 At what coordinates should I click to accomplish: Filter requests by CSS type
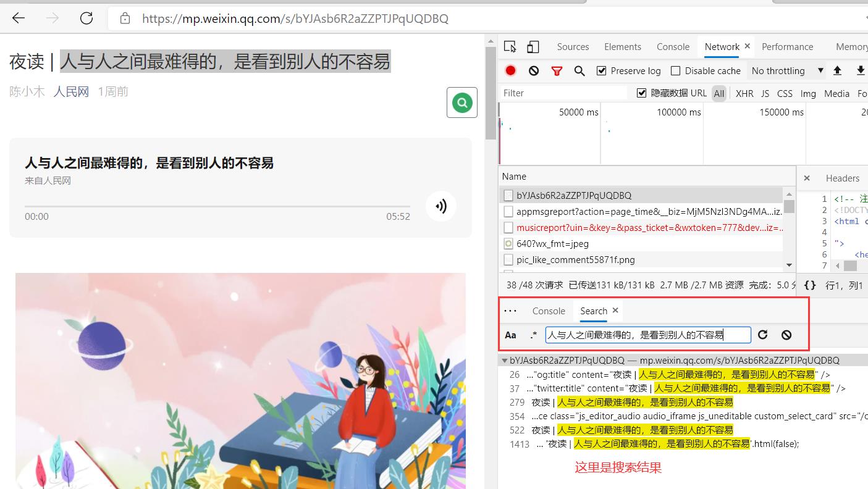coord(785,93)
